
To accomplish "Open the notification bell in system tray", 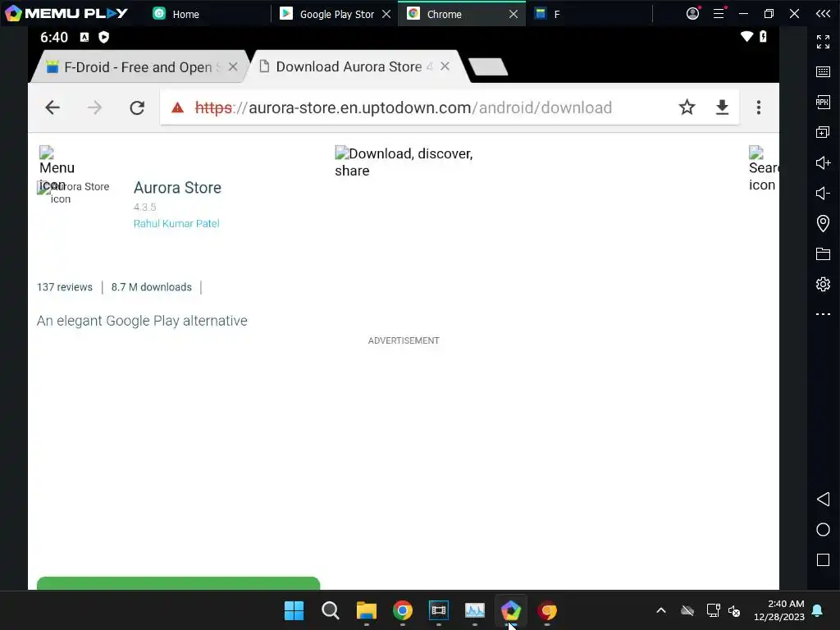I will (818, 610).
